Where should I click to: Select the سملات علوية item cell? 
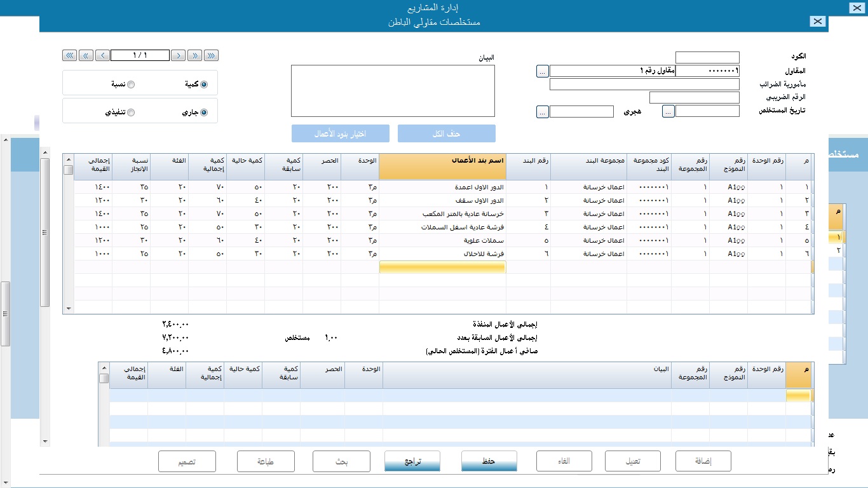click(x=442, y=240)
